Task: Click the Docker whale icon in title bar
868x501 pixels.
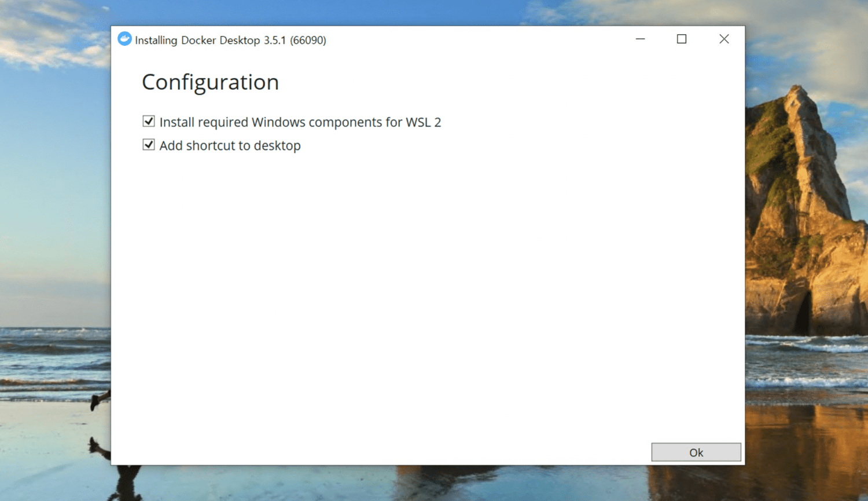Action: point(124,39)
